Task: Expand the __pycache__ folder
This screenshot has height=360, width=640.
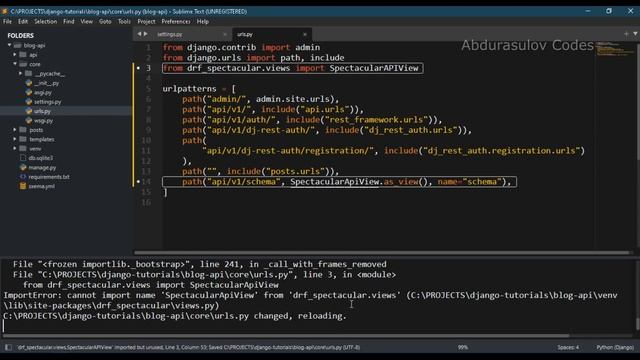Action: point(20,73)
